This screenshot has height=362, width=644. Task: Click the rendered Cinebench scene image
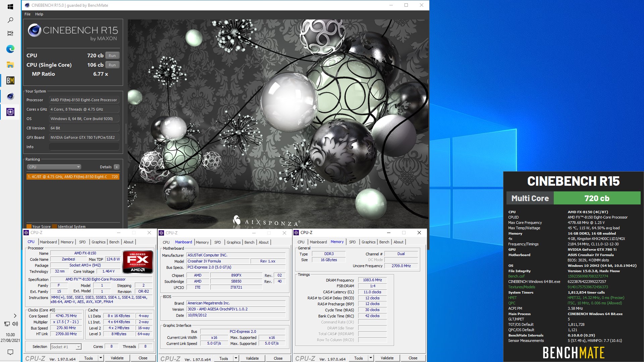[x=278, y=124]
